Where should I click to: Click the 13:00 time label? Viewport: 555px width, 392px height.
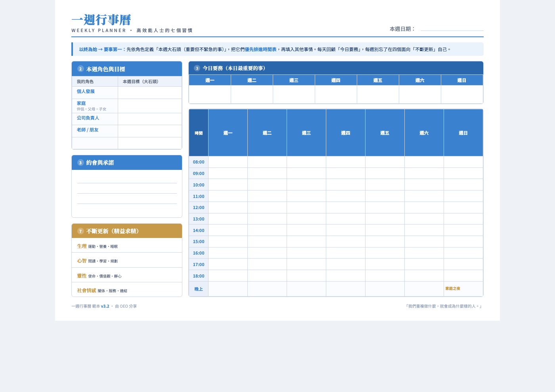(199, 219)
